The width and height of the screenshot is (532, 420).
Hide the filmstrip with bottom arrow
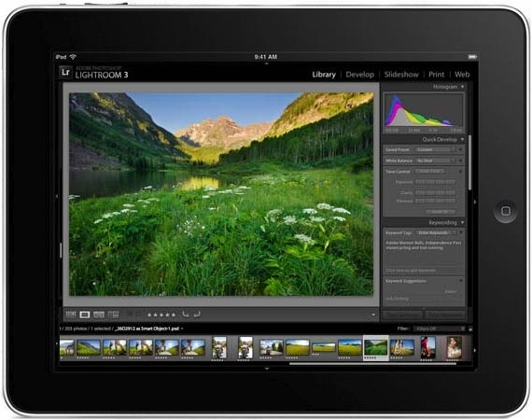267,368
